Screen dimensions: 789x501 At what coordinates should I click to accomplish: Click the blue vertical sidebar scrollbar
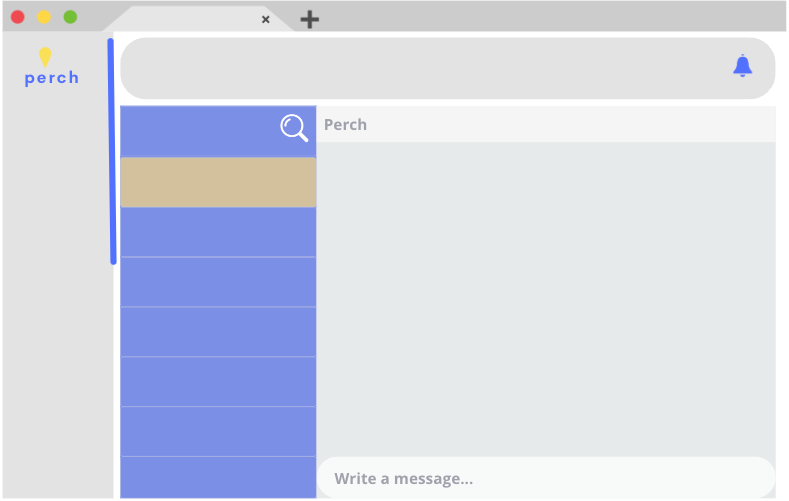(x=112, y=150)
